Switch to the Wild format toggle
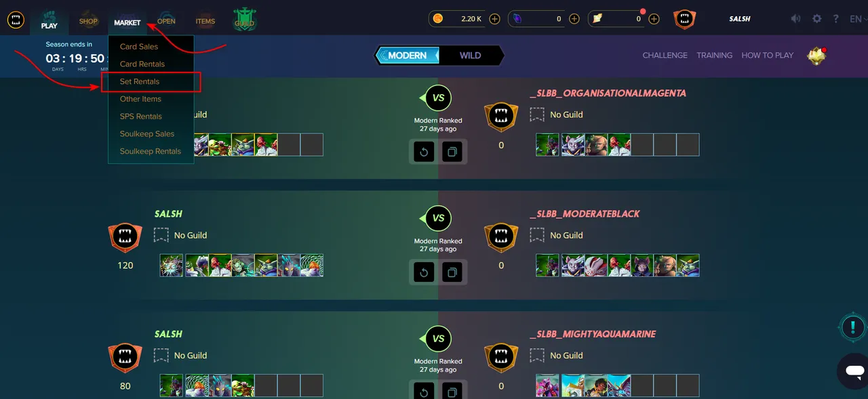 coord(471,56)
